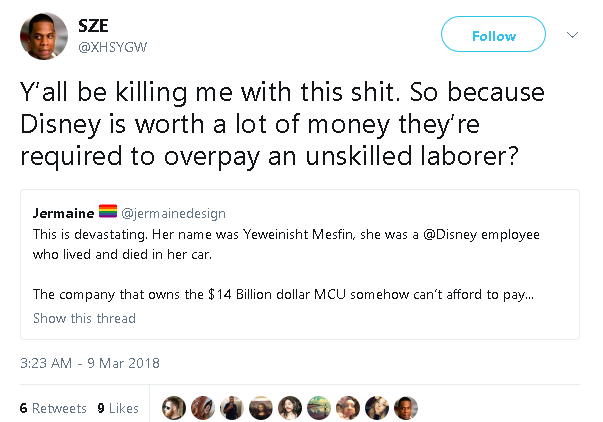Click the long-haired bearded liker avatar

tap(289, 408)
